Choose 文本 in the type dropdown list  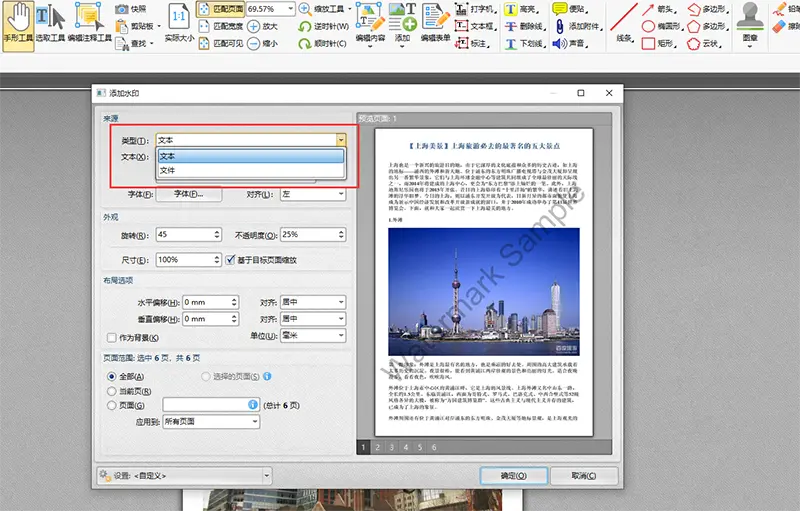point(250,156)
